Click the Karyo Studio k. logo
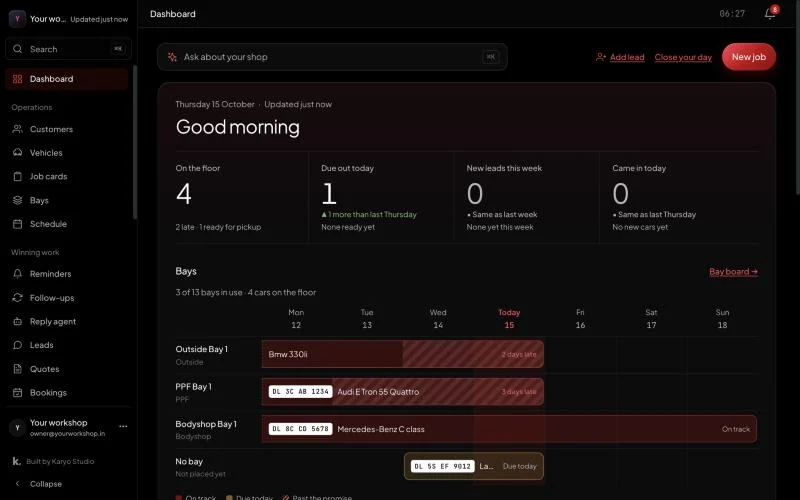Viewport: 800px width, 500px height. pyautogui.click(x=16, y=461)
